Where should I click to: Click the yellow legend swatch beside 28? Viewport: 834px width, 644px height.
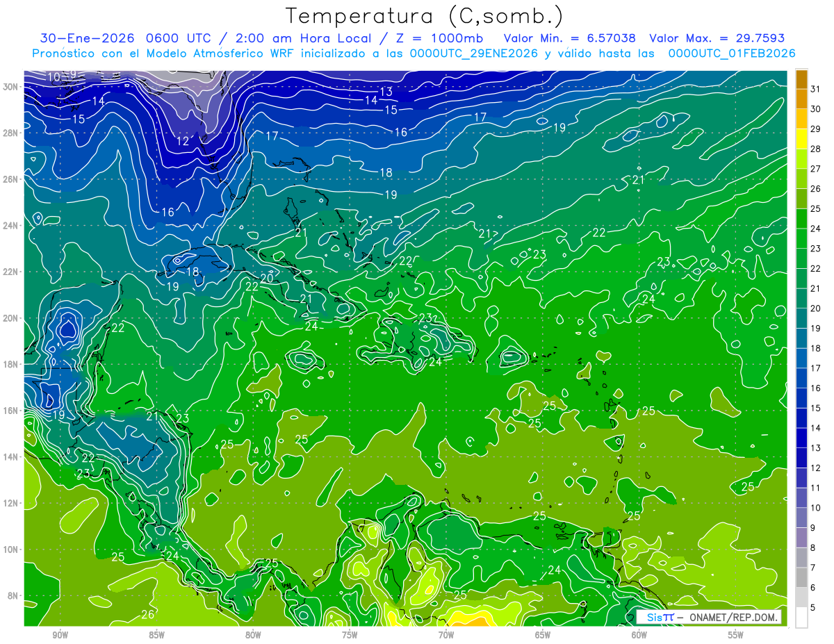point(801,139)
